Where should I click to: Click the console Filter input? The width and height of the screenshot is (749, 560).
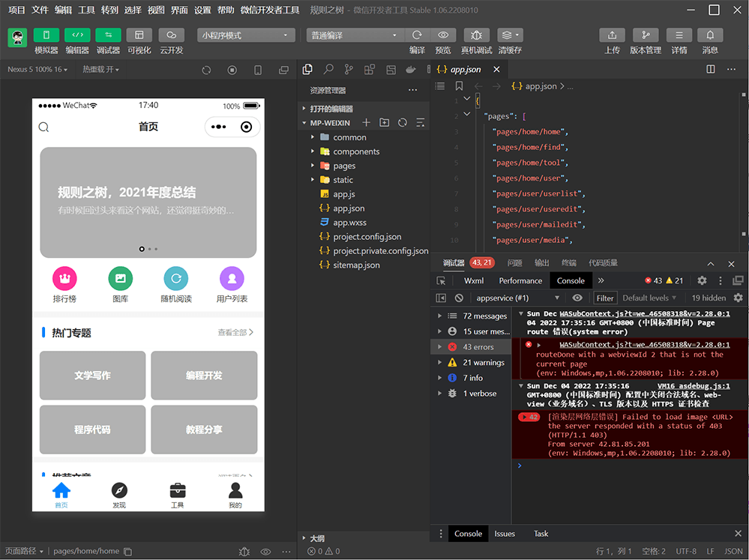pos(605,298)
